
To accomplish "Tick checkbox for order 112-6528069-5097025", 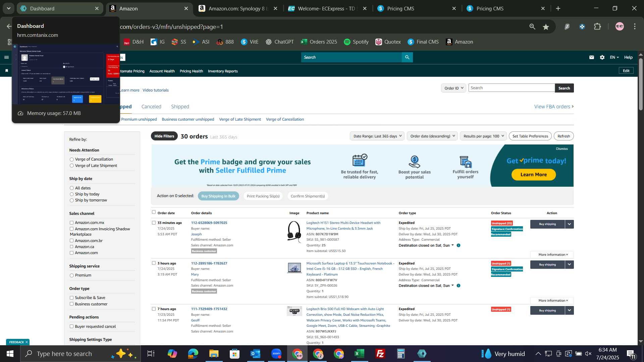I will [x=154, y=223].
